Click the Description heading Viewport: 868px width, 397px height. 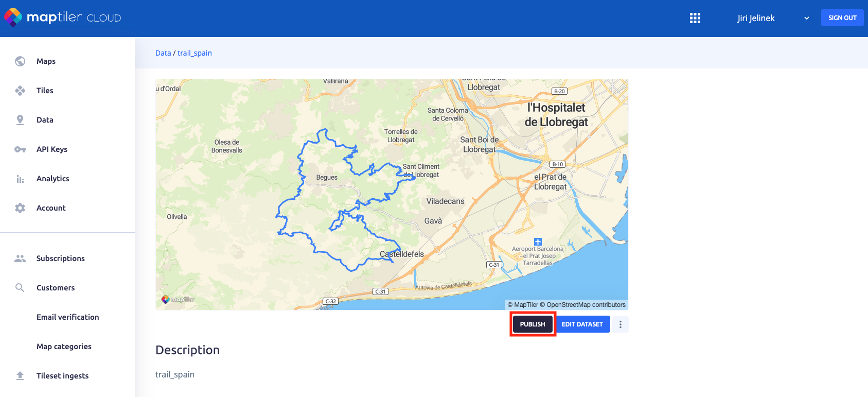[188, 350]
